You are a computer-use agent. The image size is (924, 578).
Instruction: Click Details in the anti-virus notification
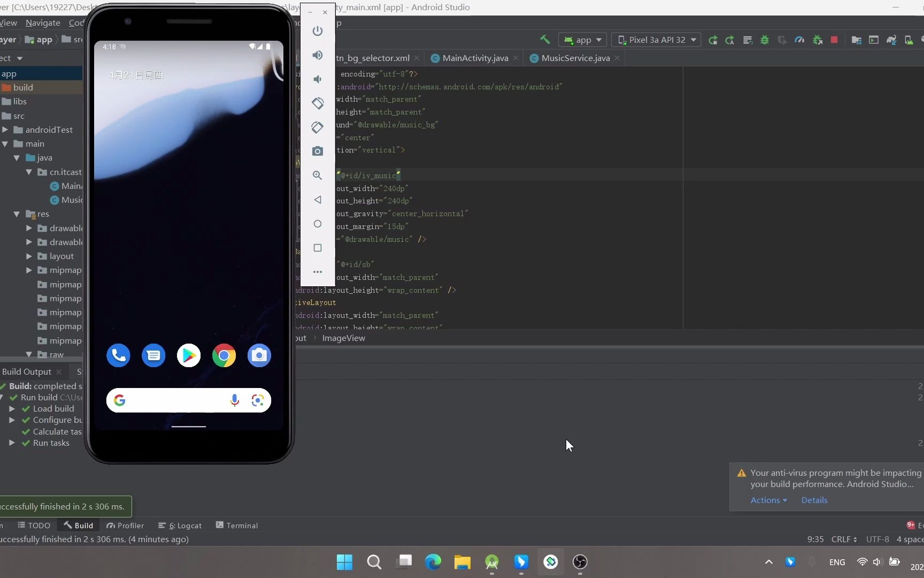click(814, 500)
